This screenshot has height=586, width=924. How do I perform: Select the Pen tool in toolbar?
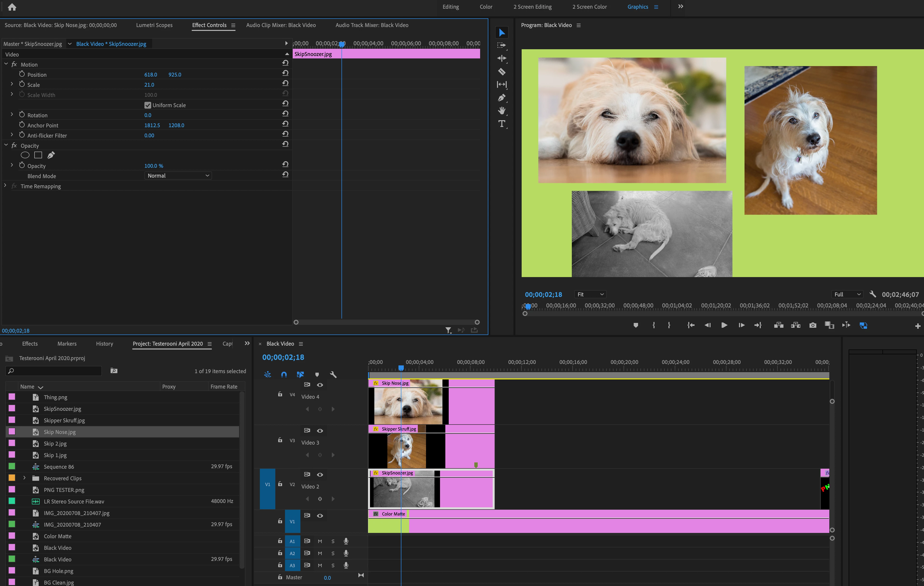502,98
